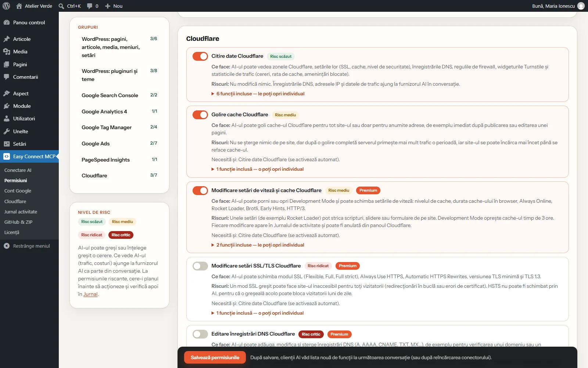Click Salvează permisiunile button
This screenshot has width=588, height=368.
pos(215,357)
